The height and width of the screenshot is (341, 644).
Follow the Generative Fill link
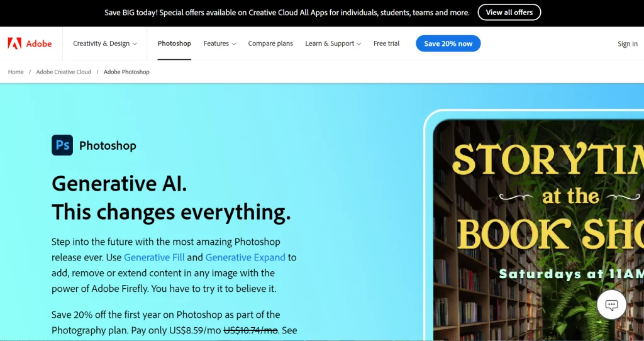(155, 257)
